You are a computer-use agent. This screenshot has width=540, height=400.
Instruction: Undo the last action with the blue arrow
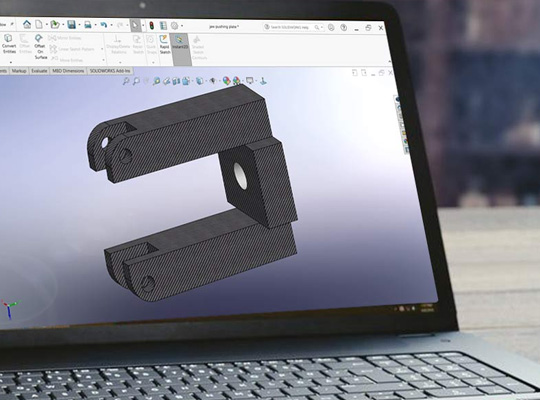(103, 25)
